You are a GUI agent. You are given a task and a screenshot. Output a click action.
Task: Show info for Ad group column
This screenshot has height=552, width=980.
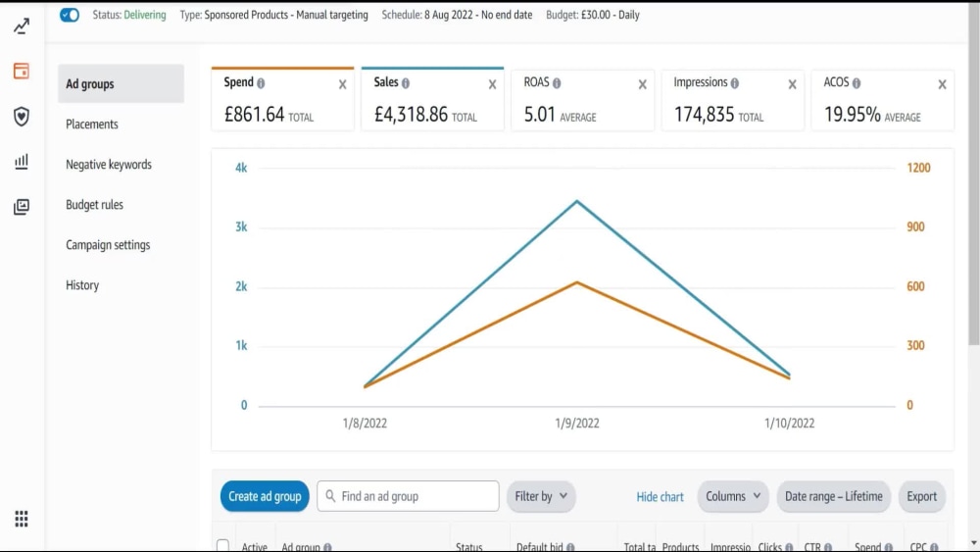pyautogui.click(x=327, y=547)
